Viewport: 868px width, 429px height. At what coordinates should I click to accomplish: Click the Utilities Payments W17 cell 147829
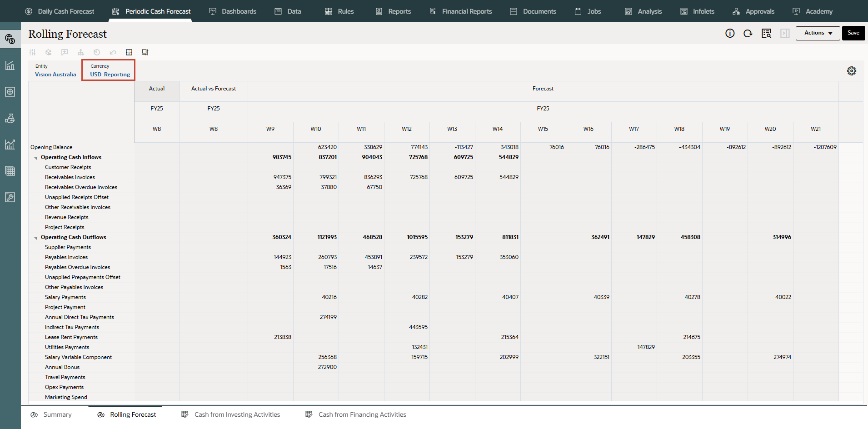tap(634, 347)
